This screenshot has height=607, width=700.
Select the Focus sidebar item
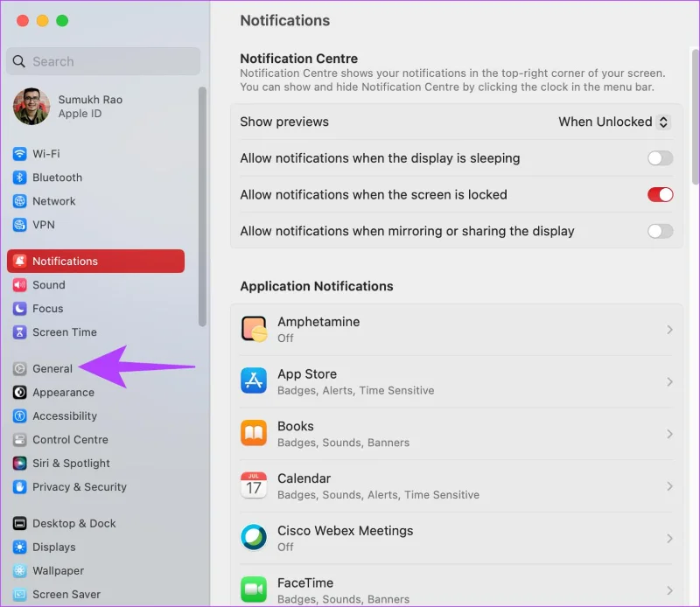pos(96,309)
